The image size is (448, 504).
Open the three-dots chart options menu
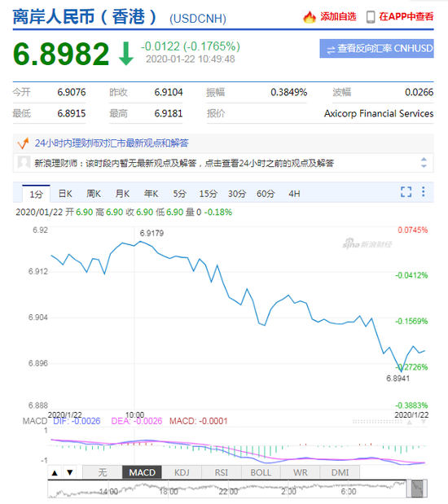[x=424, y=191]
